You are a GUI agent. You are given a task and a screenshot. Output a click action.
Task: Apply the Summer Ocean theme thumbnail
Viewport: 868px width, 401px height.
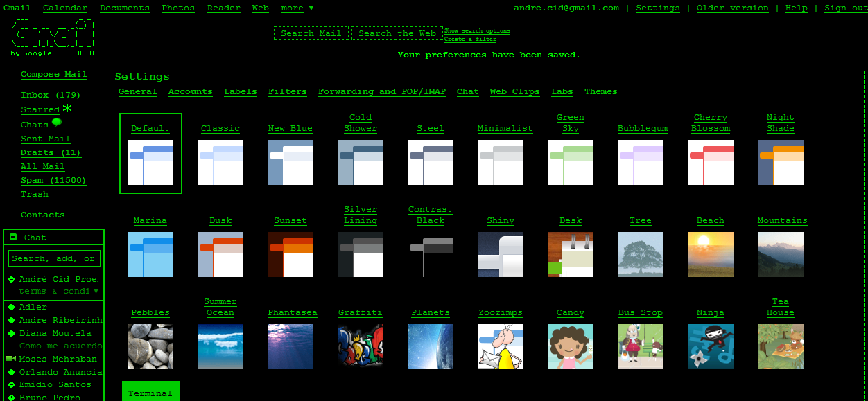220,347
